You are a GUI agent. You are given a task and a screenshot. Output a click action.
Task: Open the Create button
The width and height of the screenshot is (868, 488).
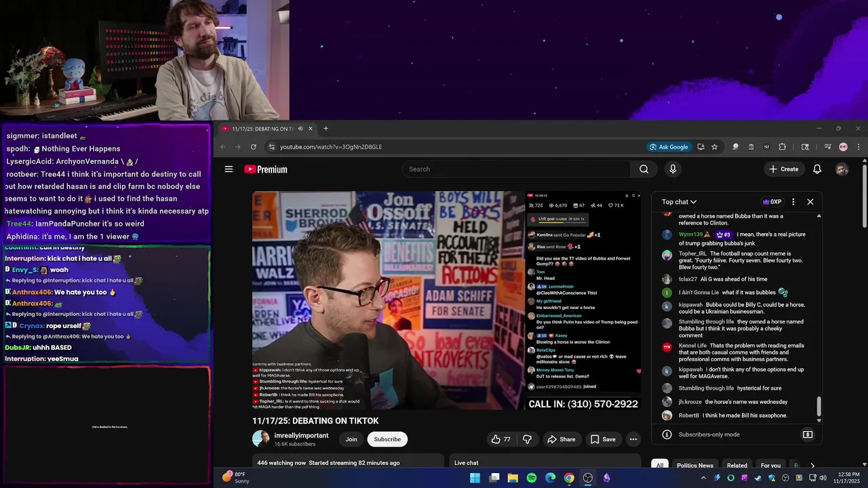(784, 169)
